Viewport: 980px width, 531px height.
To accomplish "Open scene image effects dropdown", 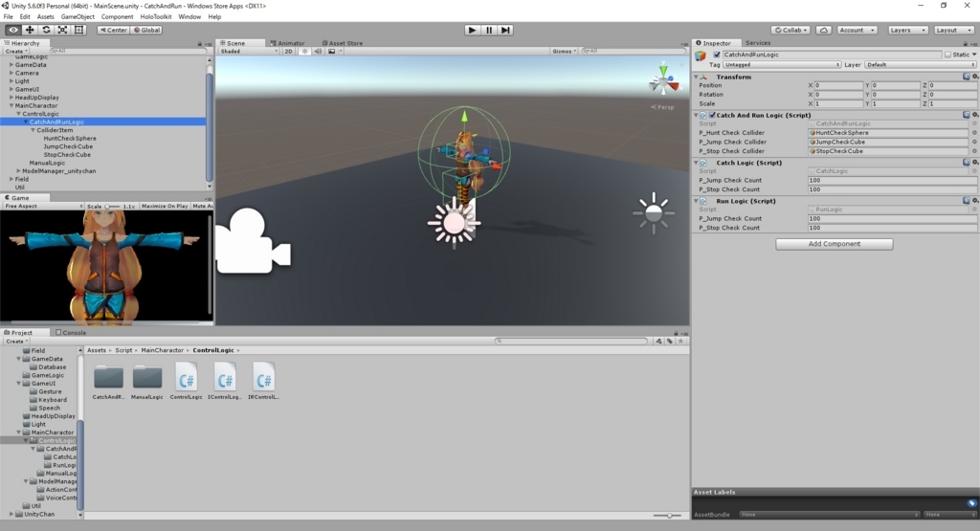I will tap(334, 52).
